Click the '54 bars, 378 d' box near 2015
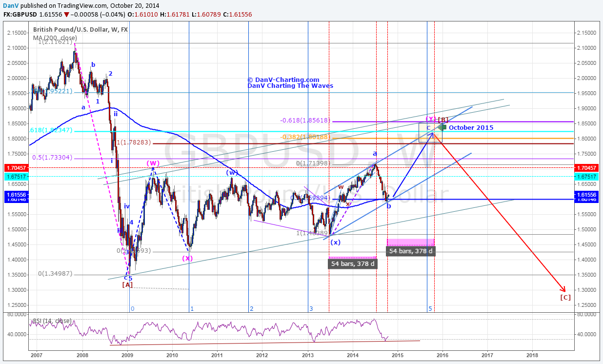The height and width of the screenshot is (364, 603). coord(411,251)
